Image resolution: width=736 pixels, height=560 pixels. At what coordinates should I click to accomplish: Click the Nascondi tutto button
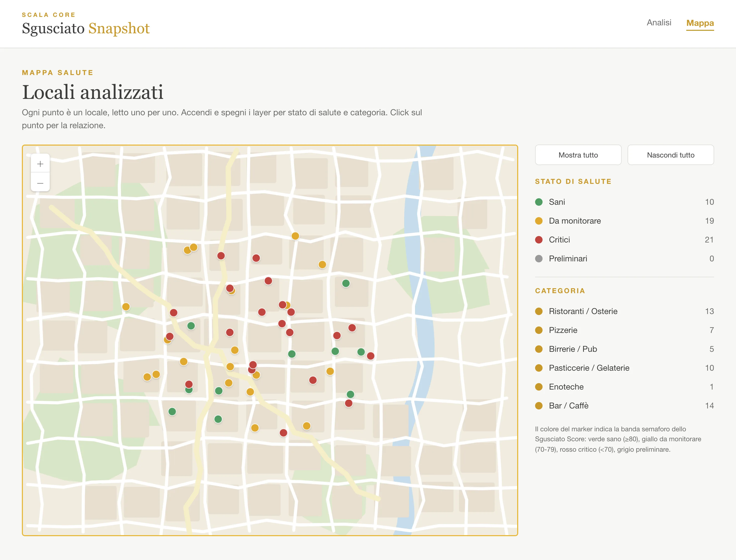670,155
